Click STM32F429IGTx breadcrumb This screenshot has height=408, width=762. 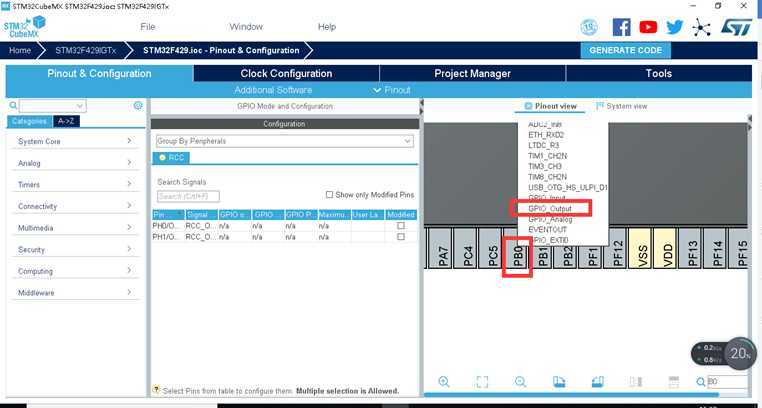[86, 50]
